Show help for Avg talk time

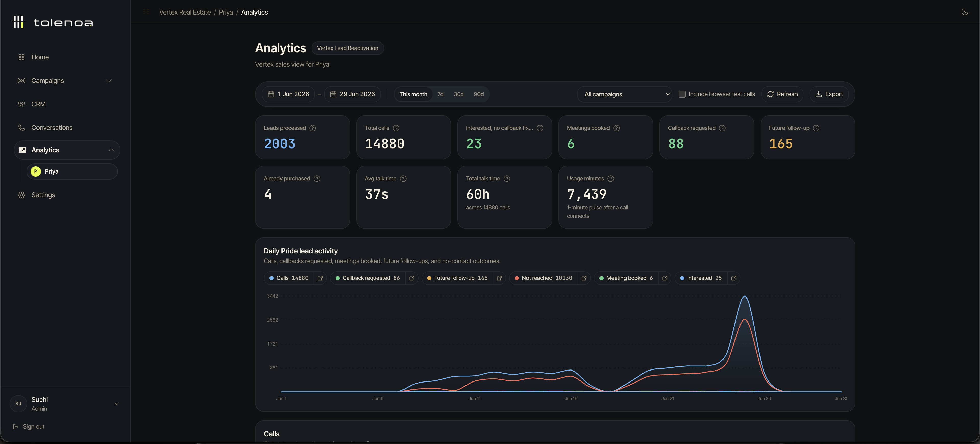tap(403, 178)
